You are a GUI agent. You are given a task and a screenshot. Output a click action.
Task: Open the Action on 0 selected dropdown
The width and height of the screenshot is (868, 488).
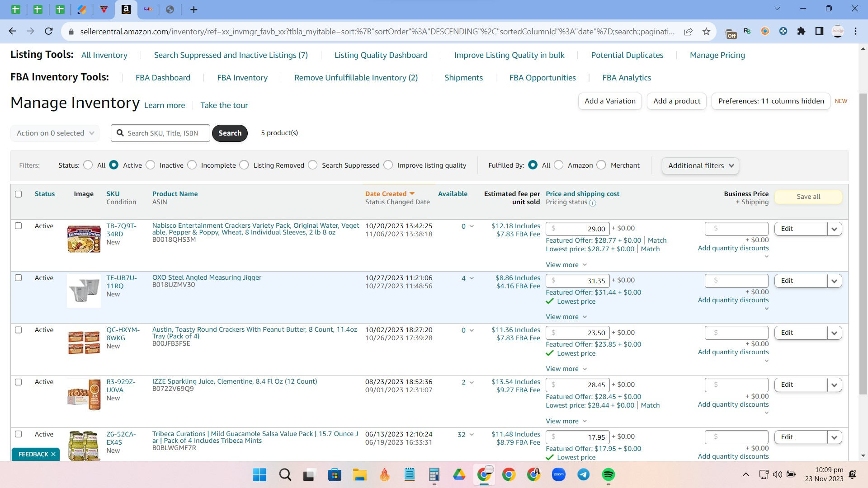tap(55, 133)
